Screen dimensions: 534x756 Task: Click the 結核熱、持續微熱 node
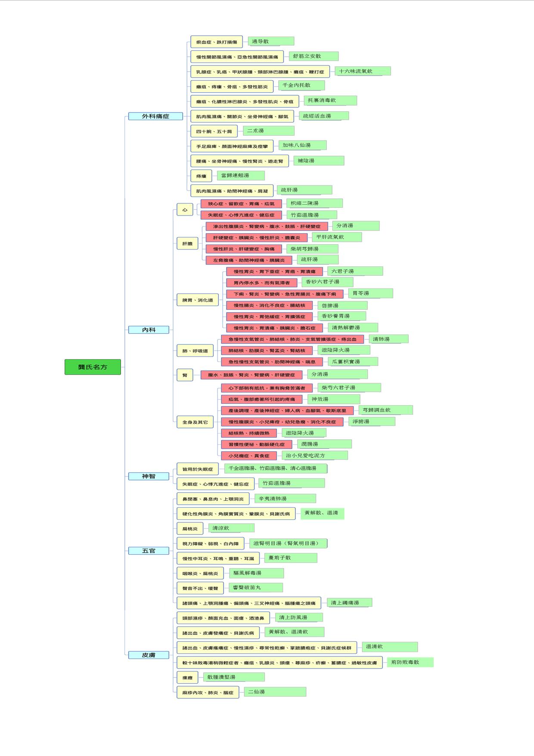(249, 433)
